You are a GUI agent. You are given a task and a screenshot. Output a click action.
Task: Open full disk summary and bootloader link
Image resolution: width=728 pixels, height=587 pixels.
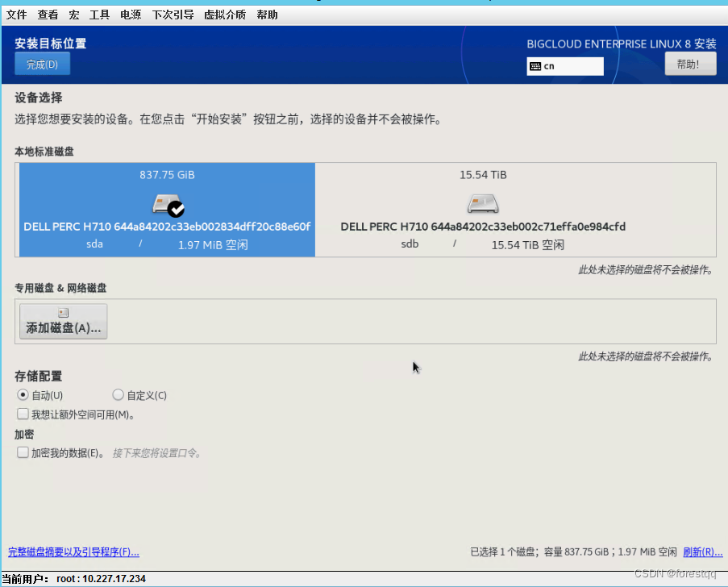coord(73,552)
